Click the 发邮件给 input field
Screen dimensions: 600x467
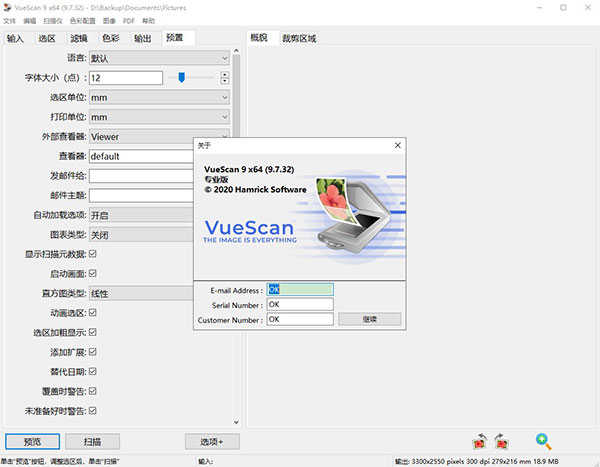coord(142,176)
